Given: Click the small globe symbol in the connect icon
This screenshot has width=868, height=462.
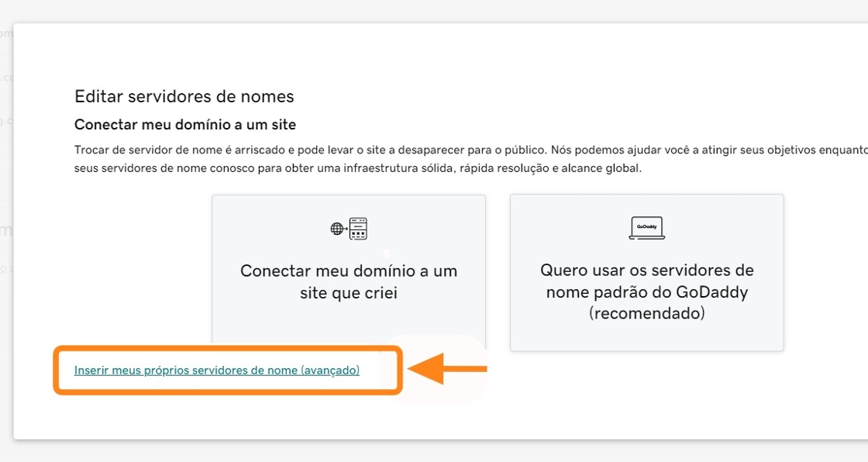Looking at the screenshot, I should tap(336, 229).
